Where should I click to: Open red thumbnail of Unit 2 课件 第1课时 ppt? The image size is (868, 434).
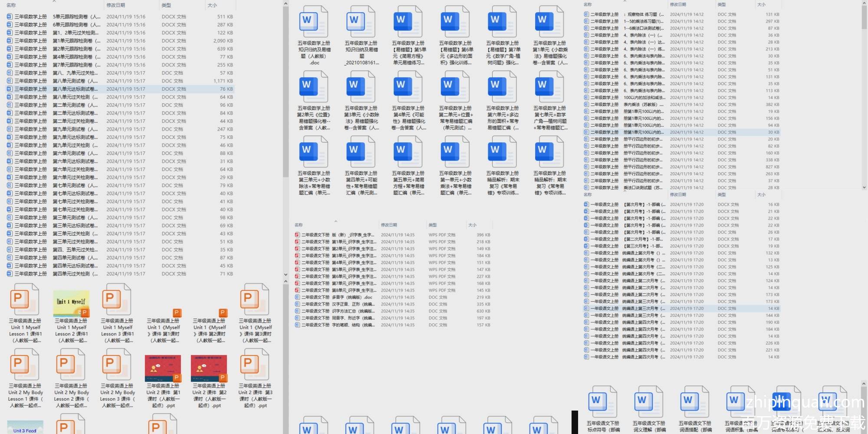[x=163, y=368]
